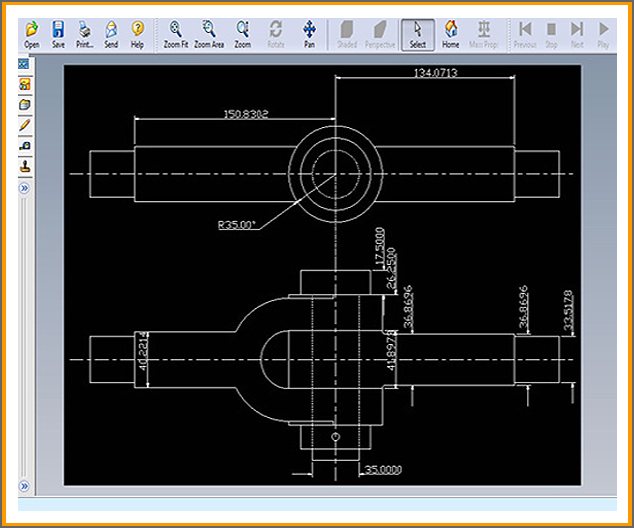Image resolution: width=634 pixels, height=528 pixels.
Task: Click the 33.5178 dimension text
Action: click(x=568, y=310)
